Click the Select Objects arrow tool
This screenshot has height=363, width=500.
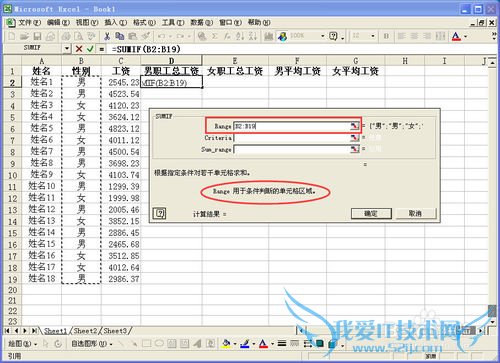click(x=46, y=343)
